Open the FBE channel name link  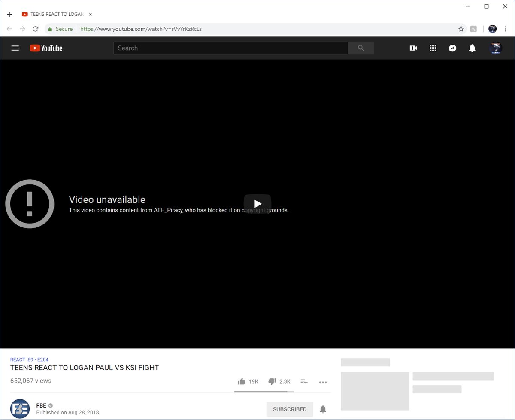[x=41, y=405]
